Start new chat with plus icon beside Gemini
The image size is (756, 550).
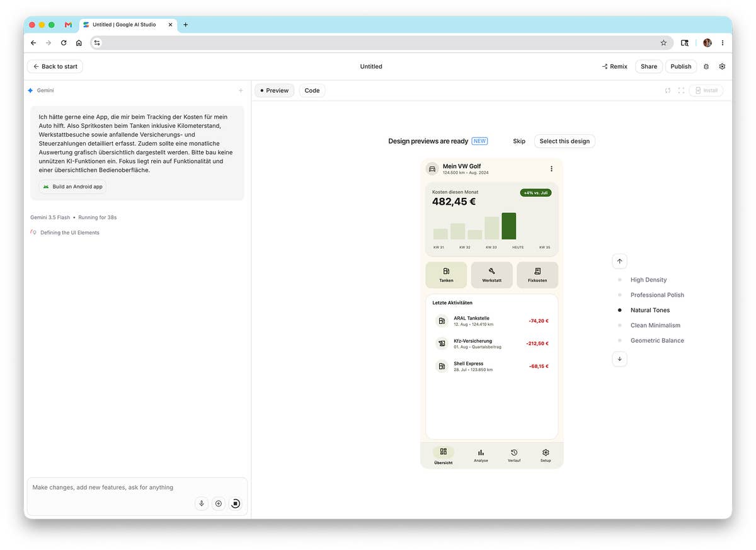[x=241, y=91]
